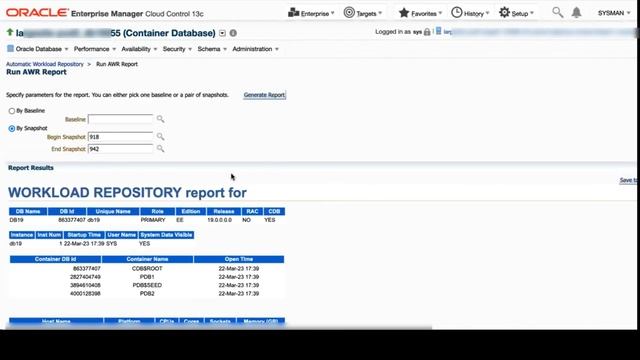The width and height of the screenshot is (640, 360).
Task: Click the target information icon
Action: pyautogui.click(x=233, y=33)
